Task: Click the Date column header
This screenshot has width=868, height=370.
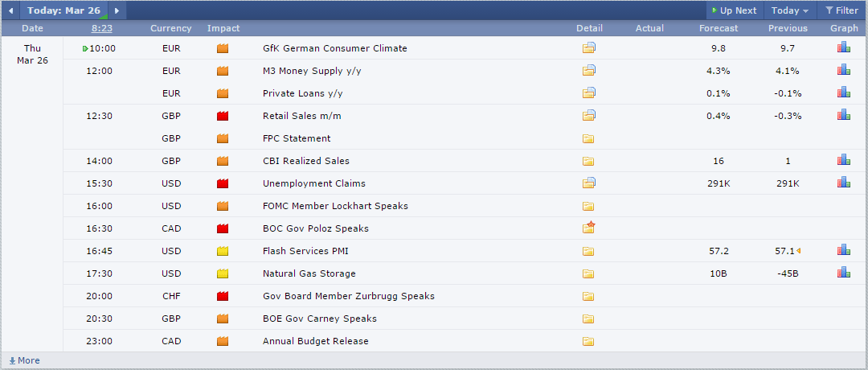Action: pyautogui.click(x=32, y=28)
